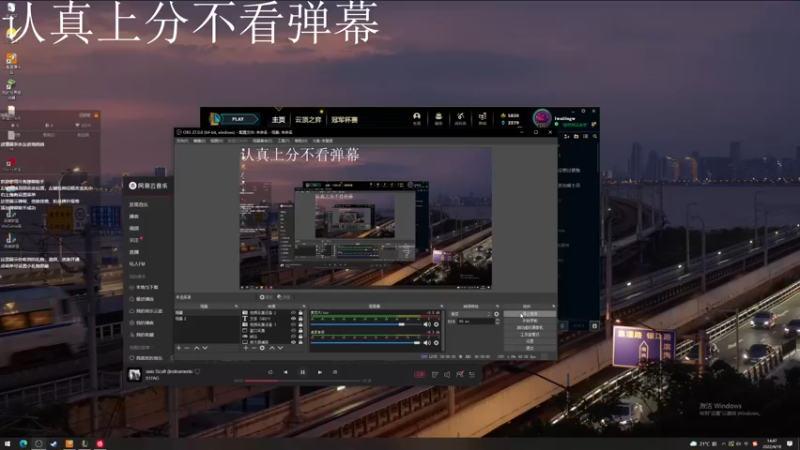Open OBS 编辑(E) menu
Image resolution: width=800 pixels, height=450 pixels.
199,141
